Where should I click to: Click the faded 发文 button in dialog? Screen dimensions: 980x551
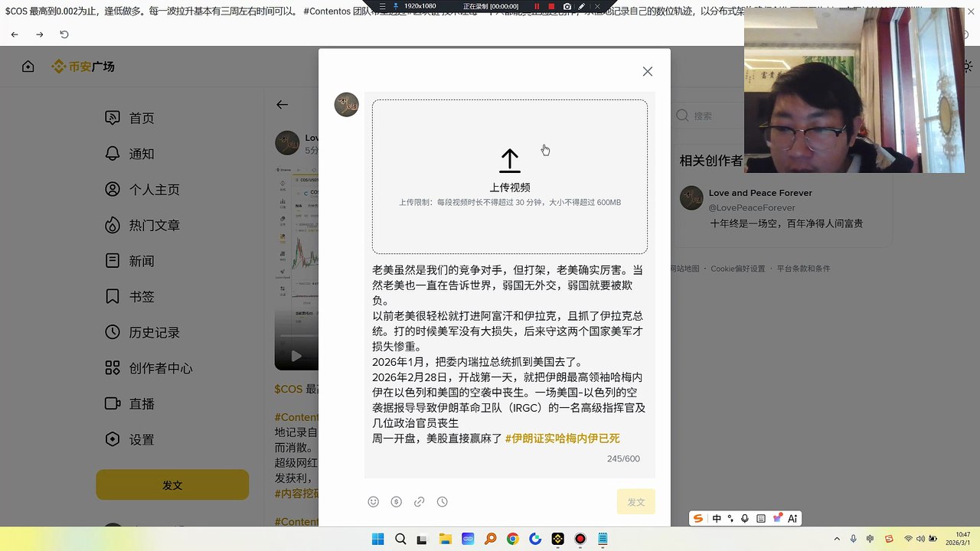(x=636, y=502)
